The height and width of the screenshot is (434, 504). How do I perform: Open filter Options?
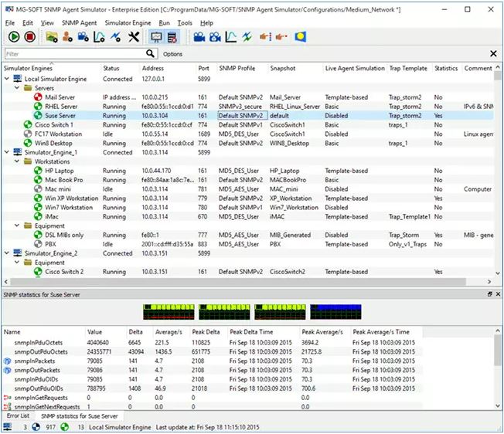click(x=172, y=54)
